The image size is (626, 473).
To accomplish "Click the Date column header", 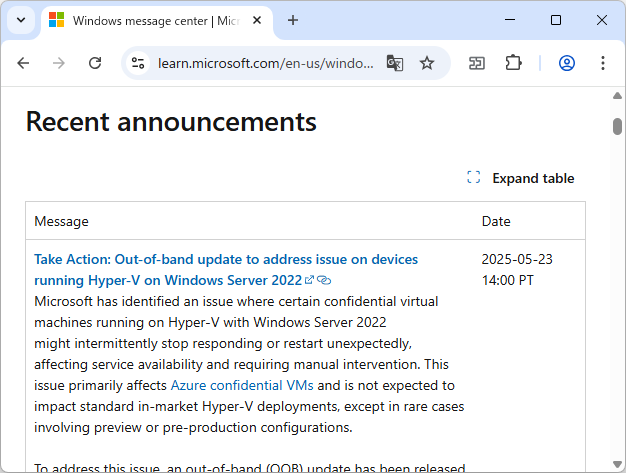I will pyautogui.click(x=496, y=221).
